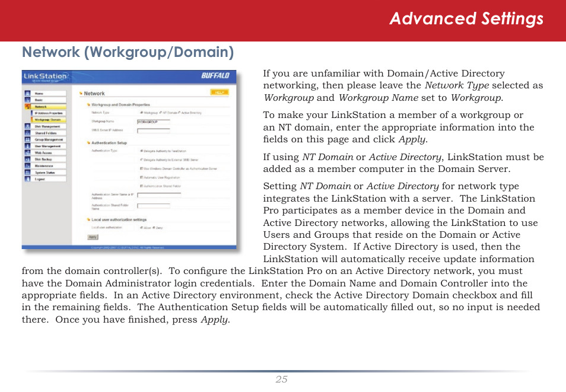Viewport: 566px width, 392px height.
Task: Click the Logout menu item
Action: click(49, 179)
